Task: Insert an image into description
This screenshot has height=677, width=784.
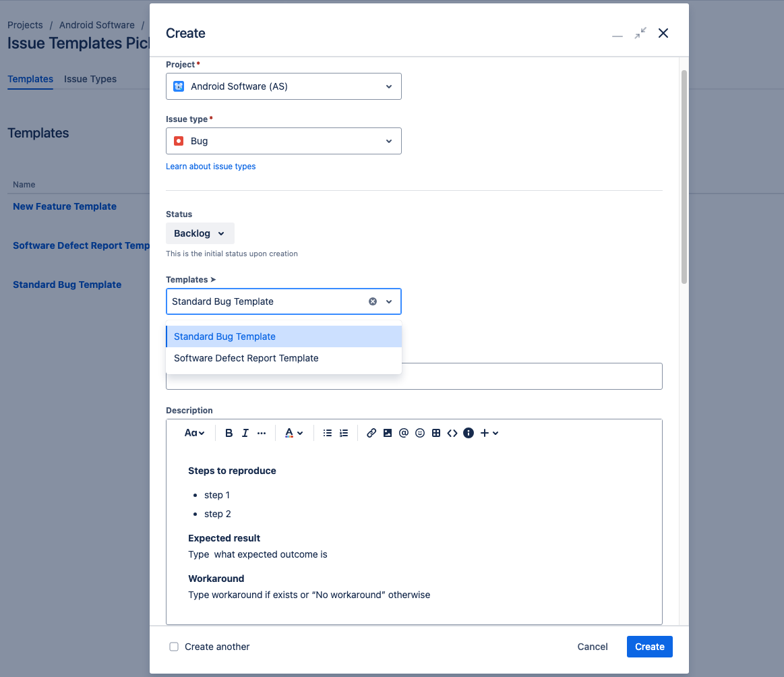Action: pyautogui.click(x=388, y=433)
